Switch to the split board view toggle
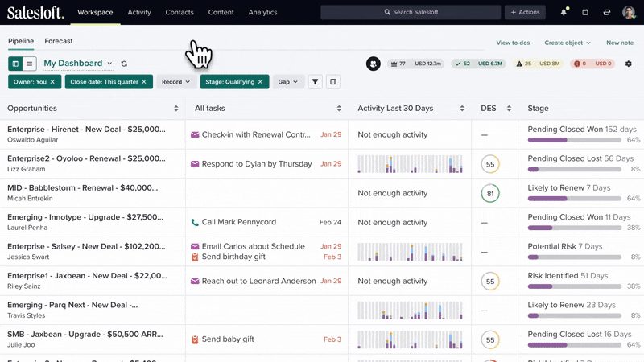Image resolution: width=644 pixels, height=362 pixels. 15,64
